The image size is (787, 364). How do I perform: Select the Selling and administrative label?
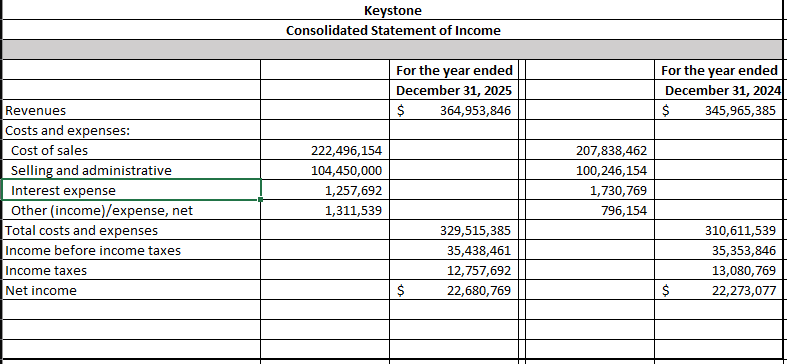pyautogui.click(x=132, y=170)
